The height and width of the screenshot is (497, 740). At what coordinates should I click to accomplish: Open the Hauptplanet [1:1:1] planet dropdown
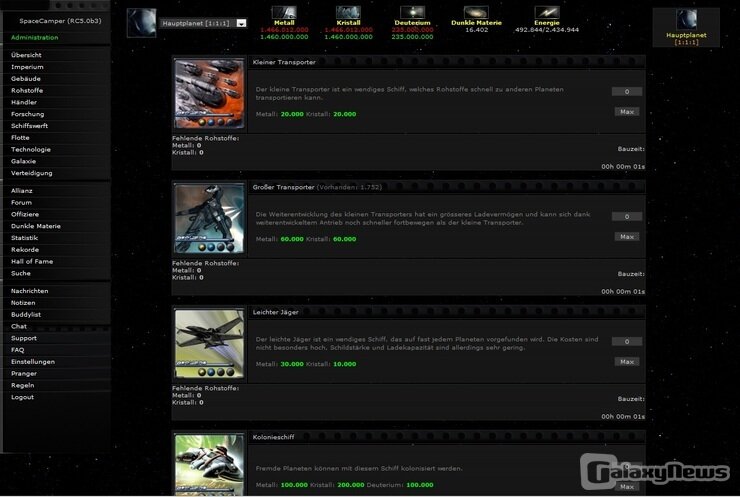(x=203, y=23)
